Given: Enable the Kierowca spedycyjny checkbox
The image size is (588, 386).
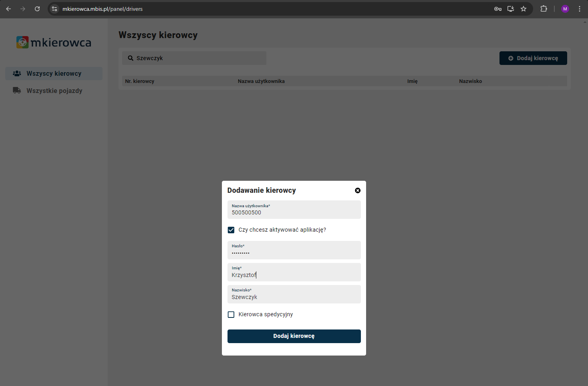Looking at the screenshot, I should (231, 315).
